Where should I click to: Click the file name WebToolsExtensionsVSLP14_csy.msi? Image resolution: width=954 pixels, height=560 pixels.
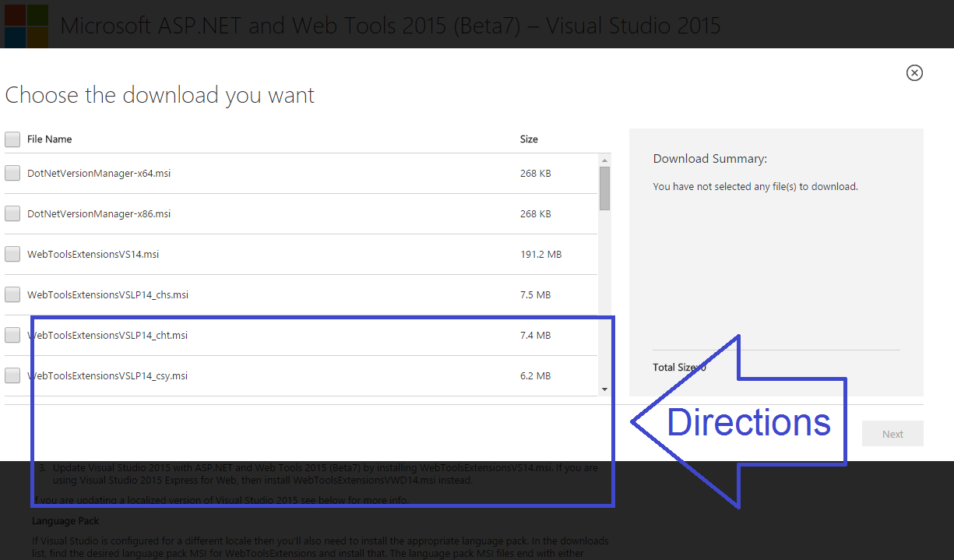[x=107, y=375]
